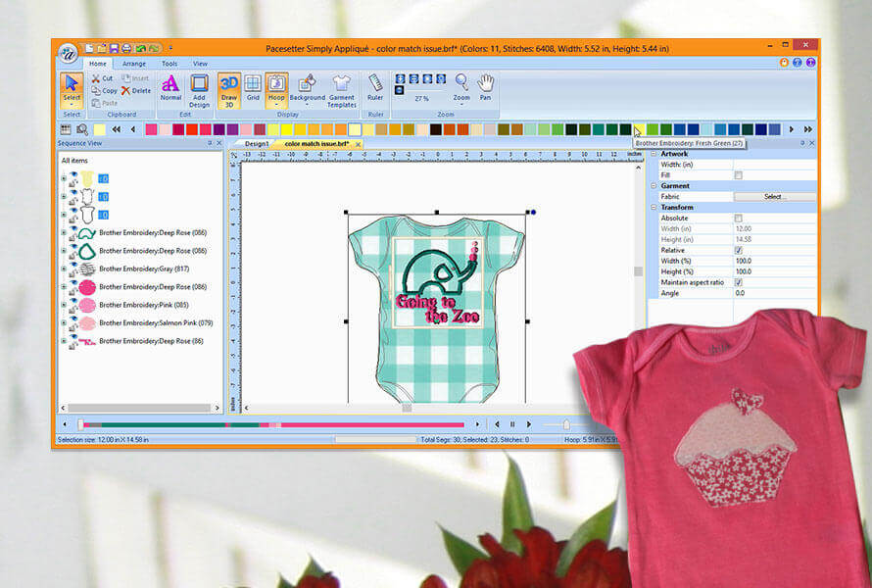Screen dimensions: 872x588
Task: Toggle the Draw 3D display mode
Action: coord(229,91)
